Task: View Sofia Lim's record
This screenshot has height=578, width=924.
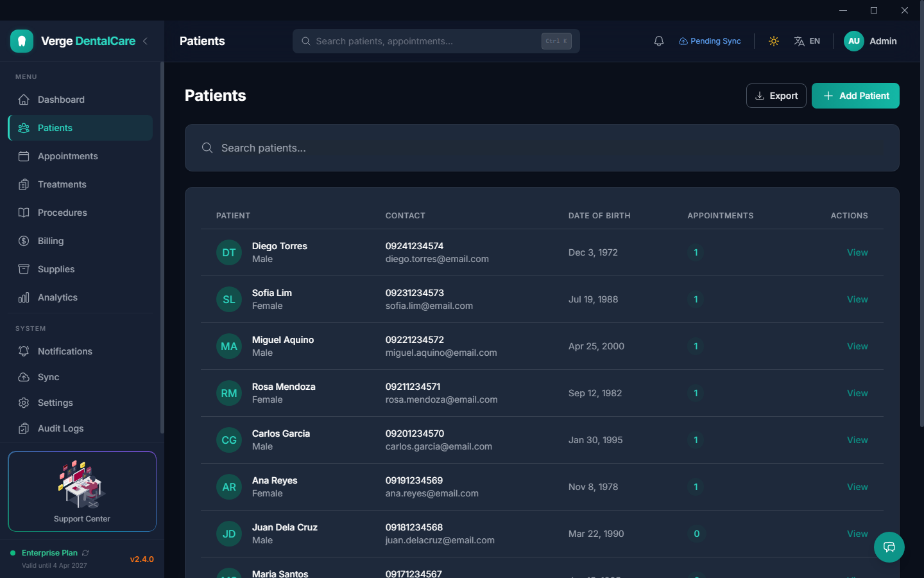Action: [857, 299]
